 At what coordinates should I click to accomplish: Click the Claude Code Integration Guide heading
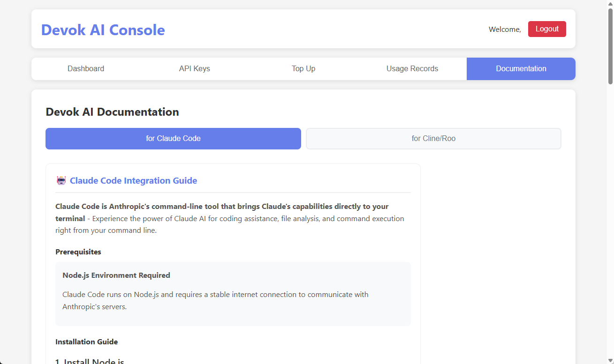tap(133, 181)
